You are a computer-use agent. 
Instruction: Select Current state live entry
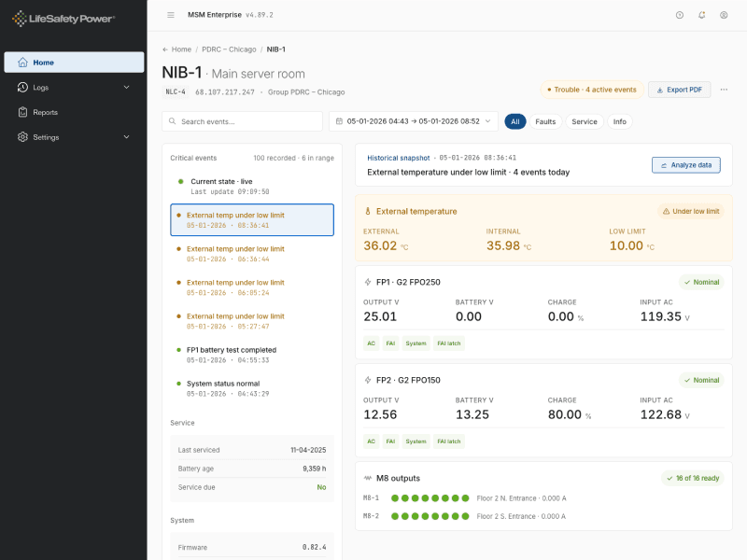251,186
